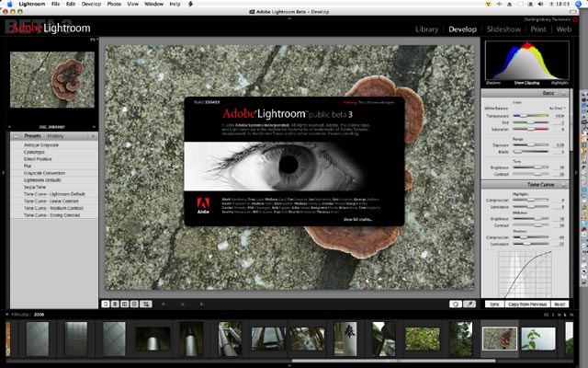
Task: Hide the left panel with edge arrow
Action: coord(3,173)
